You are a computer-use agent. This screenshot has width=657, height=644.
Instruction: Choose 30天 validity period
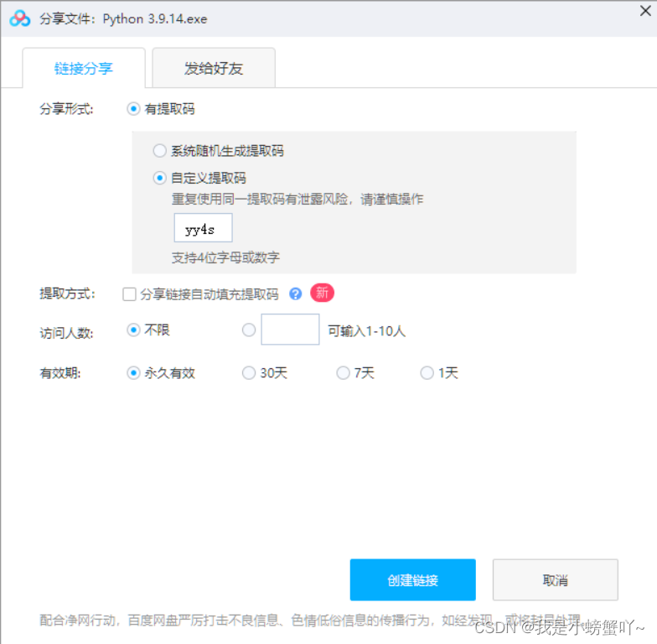(x=249, y=372)
